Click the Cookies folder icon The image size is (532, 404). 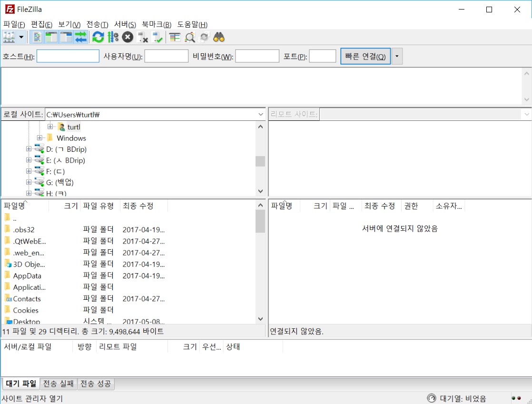7,310
